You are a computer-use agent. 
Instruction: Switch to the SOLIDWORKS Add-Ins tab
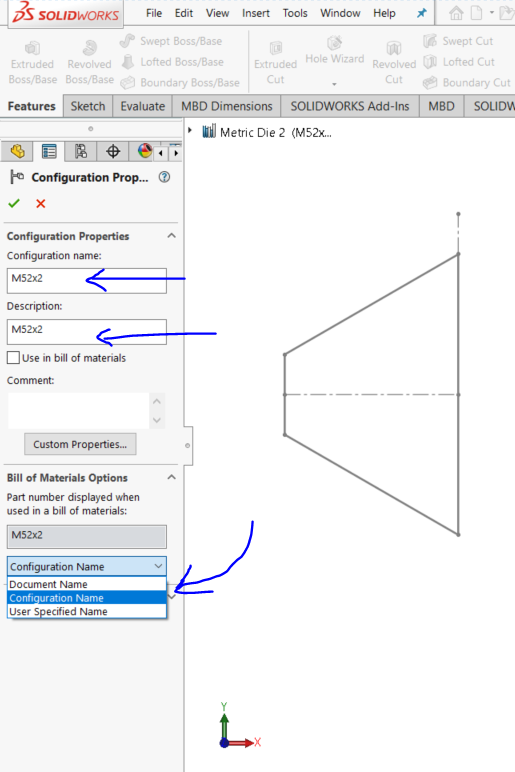click(x=350, y=106)
